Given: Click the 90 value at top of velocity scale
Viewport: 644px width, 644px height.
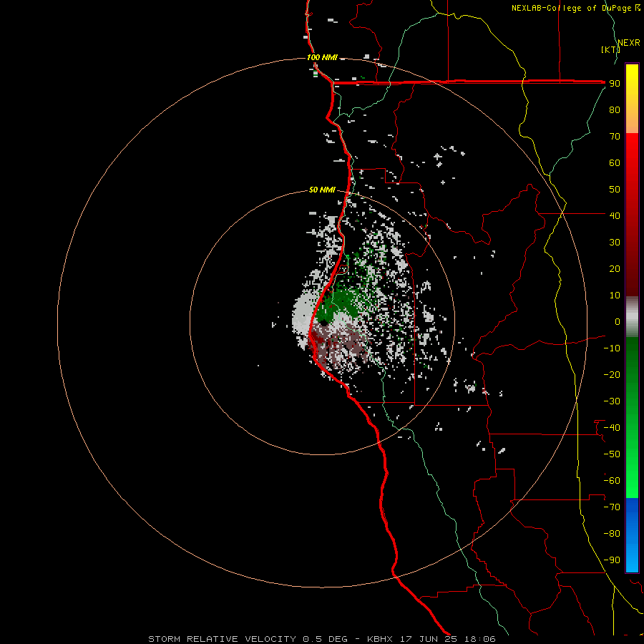Looking at the screenshot, I should pyautogui.click(x=615, y=84).
